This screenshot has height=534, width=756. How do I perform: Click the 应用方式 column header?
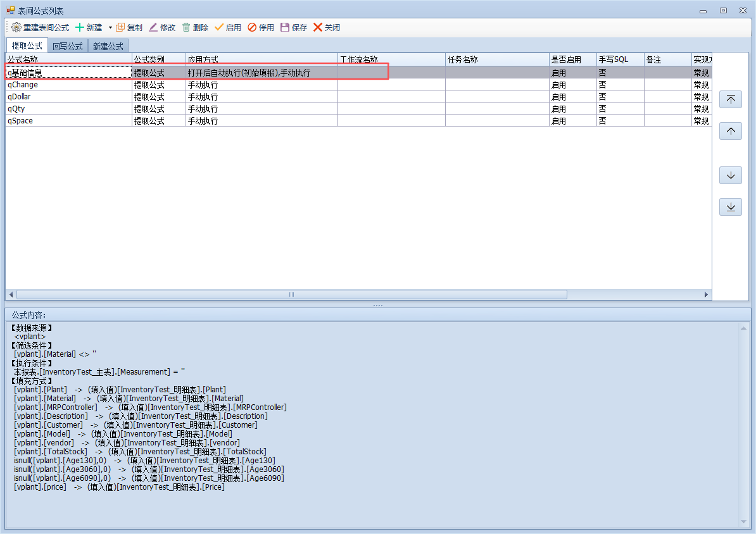pyautogui.click(x=261, y=59)
